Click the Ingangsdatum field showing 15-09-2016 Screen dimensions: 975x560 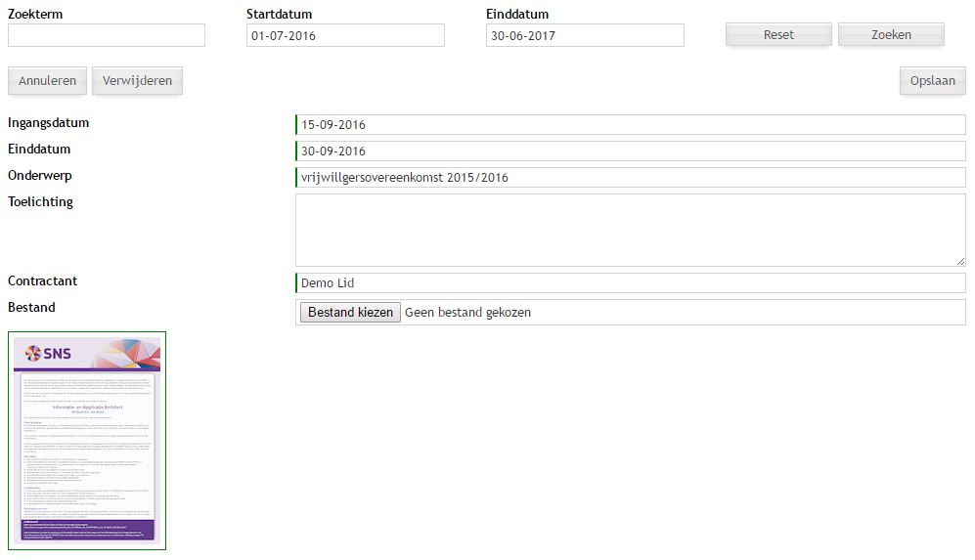(630, 125)
